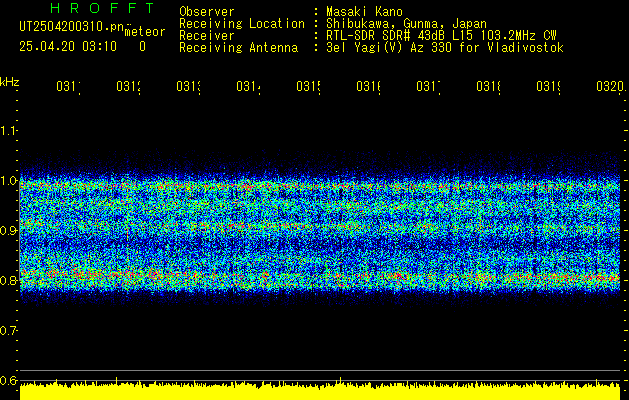Click the meteor count value 0
The height and width of the screenshot is (400, 629).
(142, 47)
